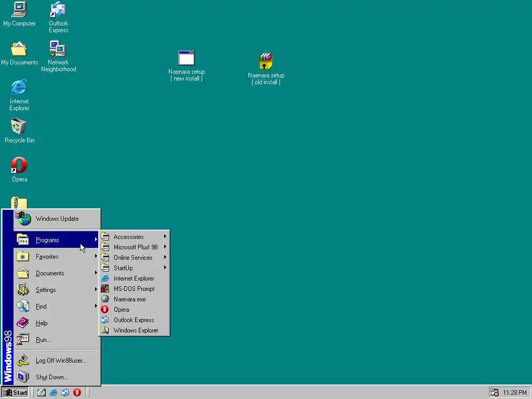Click the Help book icon

click(x=23, y=323)
